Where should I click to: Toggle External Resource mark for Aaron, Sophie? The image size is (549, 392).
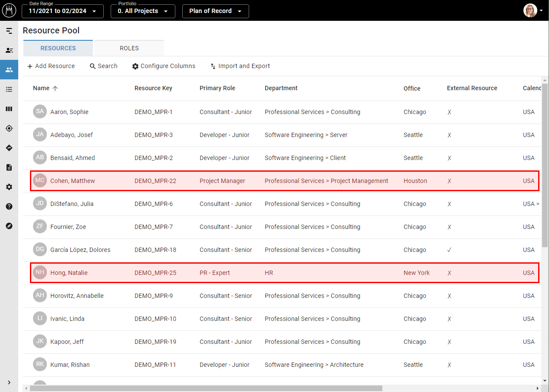[450, 112]
